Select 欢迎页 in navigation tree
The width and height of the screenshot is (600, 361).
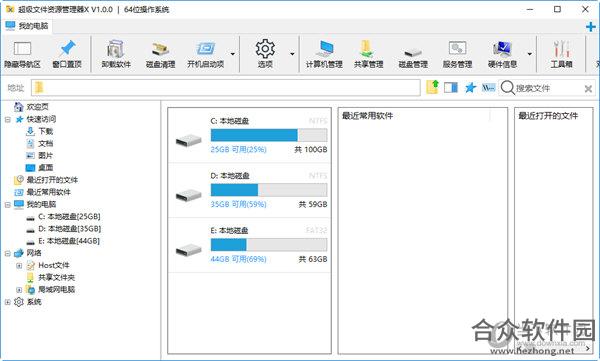pos(37,107)
